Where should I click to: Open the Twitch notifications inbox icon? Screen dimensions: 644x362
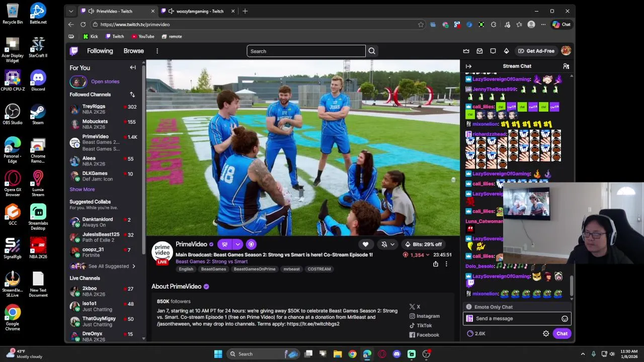(x=479, y=51)
